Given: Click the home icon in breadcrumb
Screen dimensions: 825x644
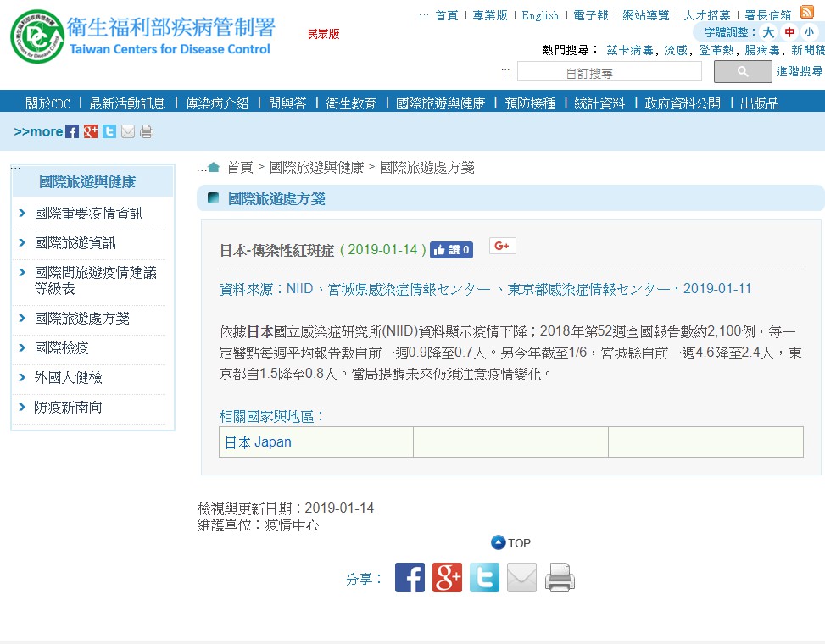Looking at the screenshot, I should pyautogui.click(x=214, y=167).
